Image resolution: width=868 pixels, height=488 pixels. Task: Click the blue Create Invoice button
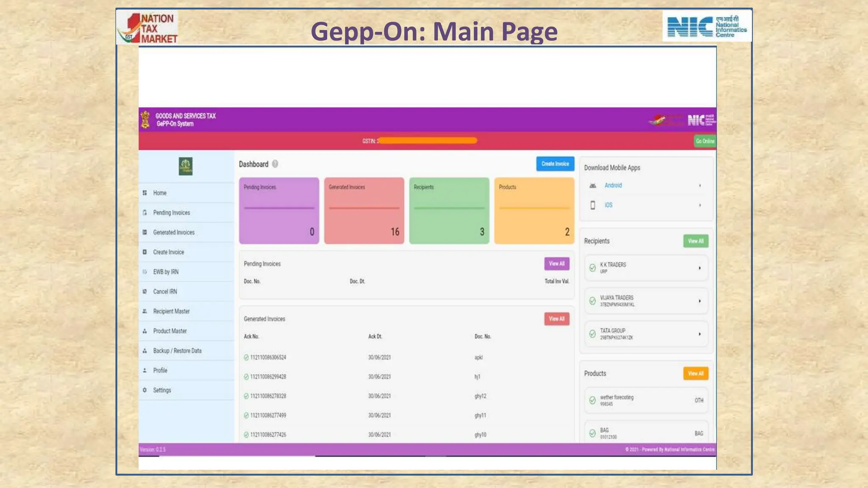coord(555,164)
